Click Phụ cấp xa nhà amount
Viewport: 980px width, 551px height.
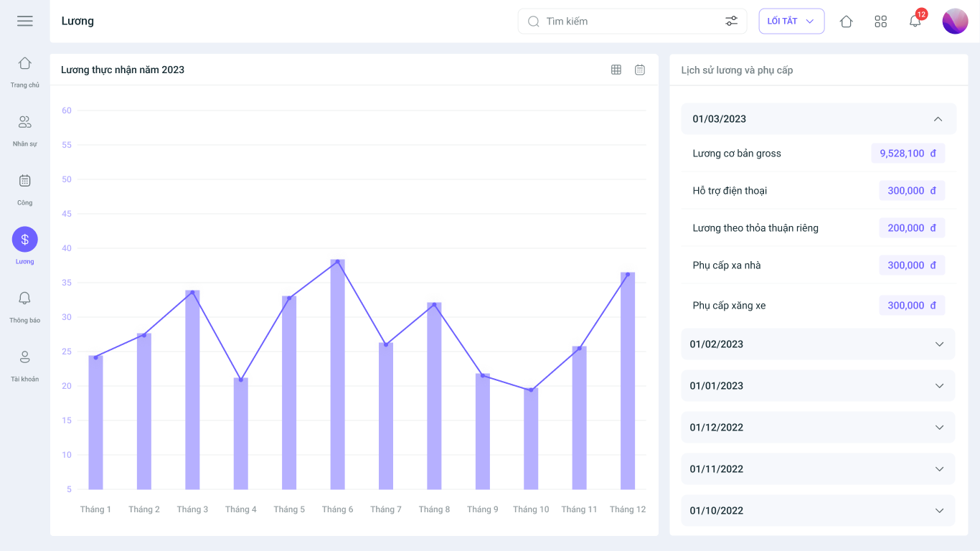(912, 265)
